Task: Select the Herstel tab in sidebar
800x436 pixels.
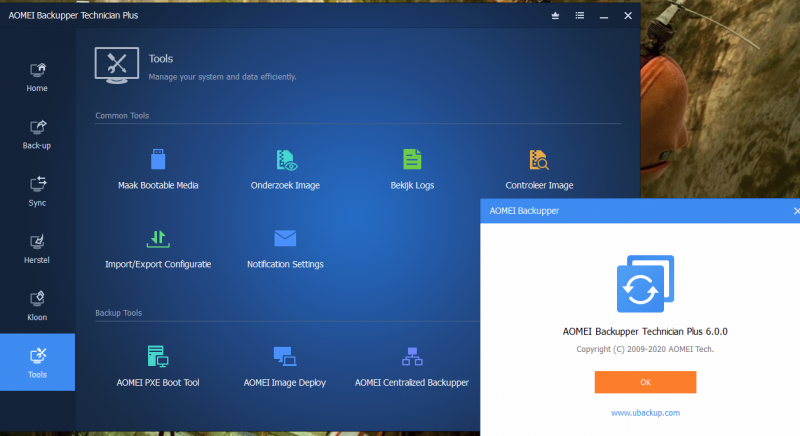Action: (x=37, y=247)
